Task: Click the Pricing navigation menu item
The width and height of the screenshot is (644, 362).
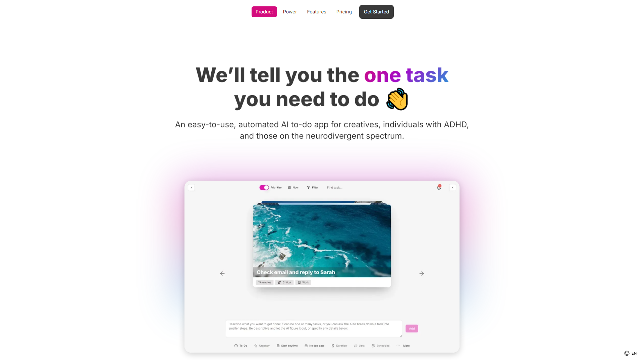Action: click(344, 11)
